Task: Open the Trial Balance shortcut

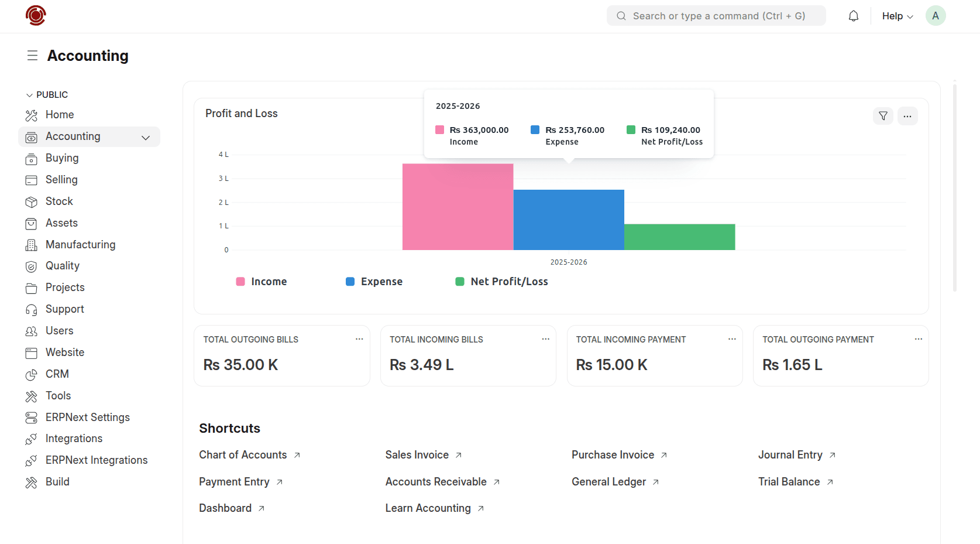Action: [789, 481]
